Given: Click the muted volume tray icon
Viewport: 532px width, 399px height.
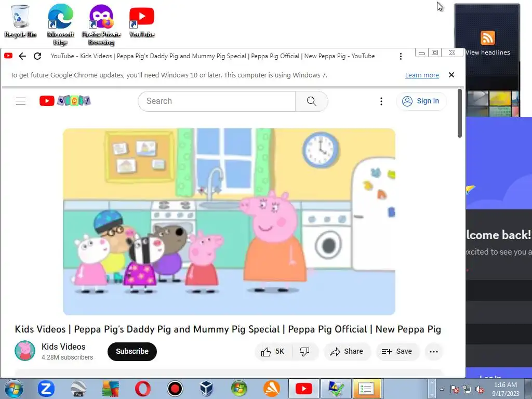Looking at the screenshot, I should click(480, 389).
